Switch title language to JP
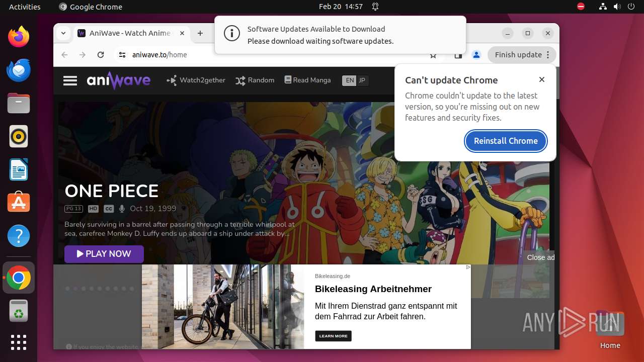Viewport: 644px width, 362px height. (362, 80)
